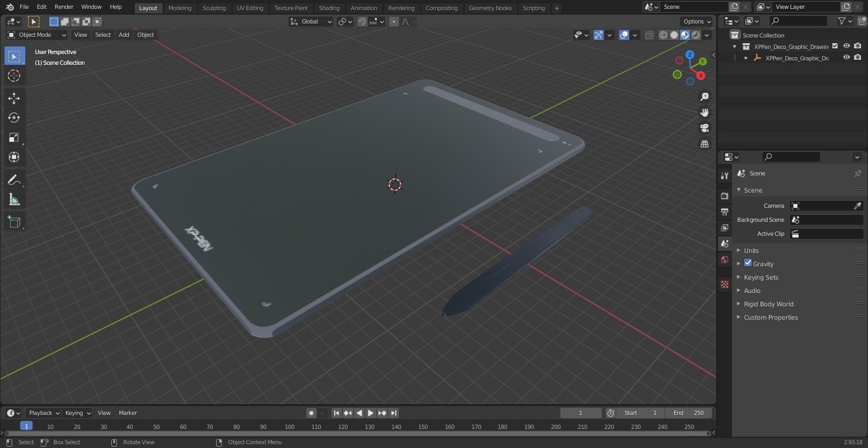Click frame 1 marker on timeline
868x448 pixels.
coord(26,426)
